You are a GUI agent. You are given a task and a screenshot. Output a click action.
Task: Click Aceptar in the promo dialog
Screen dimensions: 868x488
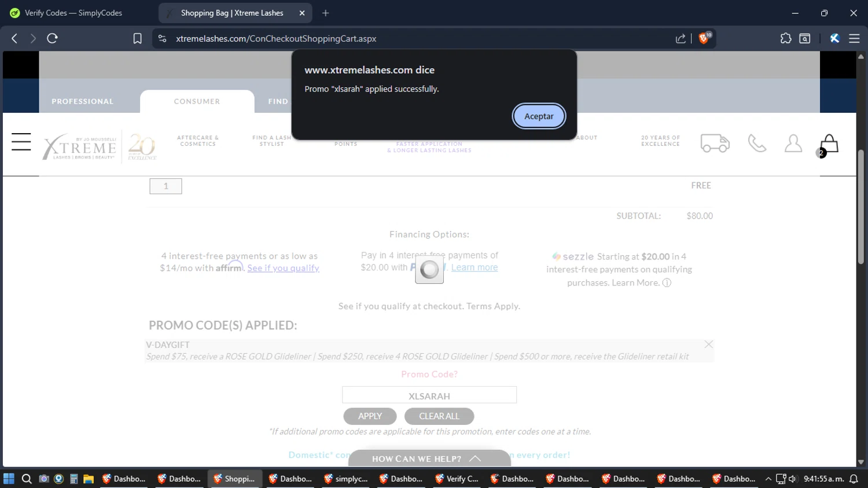pos(539,116)
